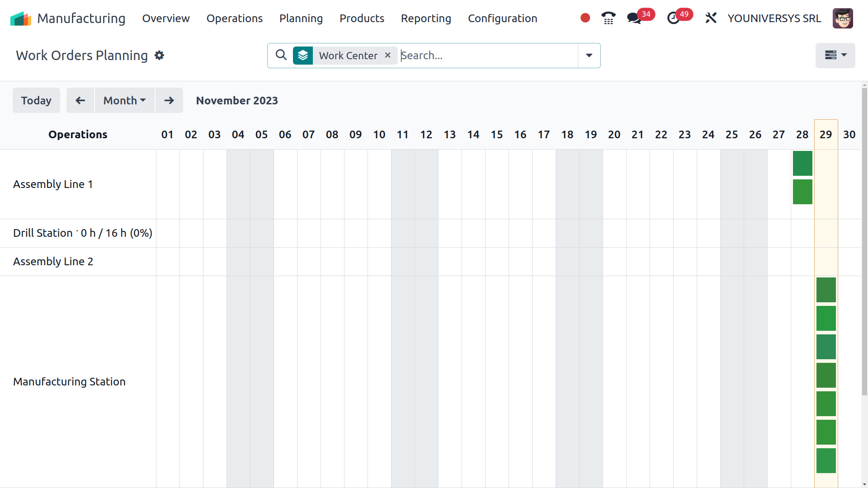This screenshot has height=488, width=868.
Task: Expand the search filters dropdown arrow
Action: click(589, 55)
